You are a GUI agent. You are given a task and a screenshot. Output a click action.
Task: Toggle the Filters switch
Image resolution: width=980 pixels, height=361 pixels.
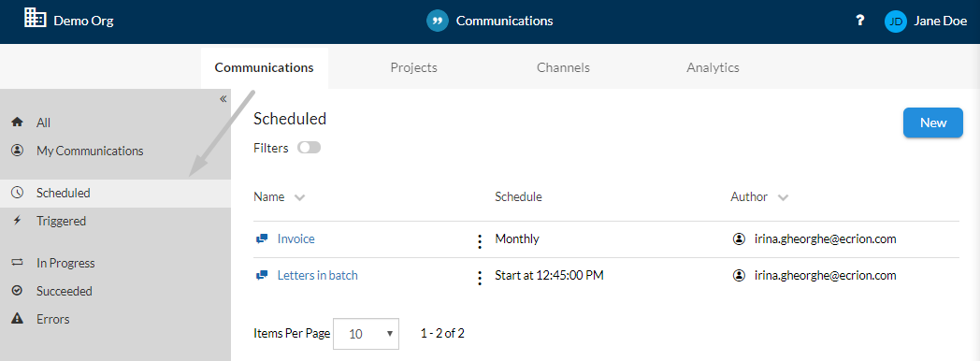[309, 148]
